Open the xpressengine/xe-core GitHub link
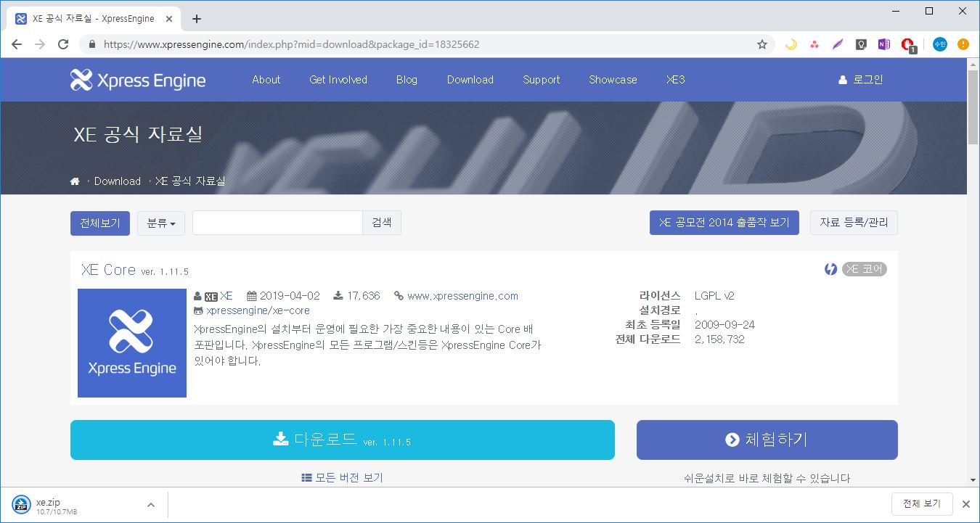980x523 pixels. [x=258, y=310]
